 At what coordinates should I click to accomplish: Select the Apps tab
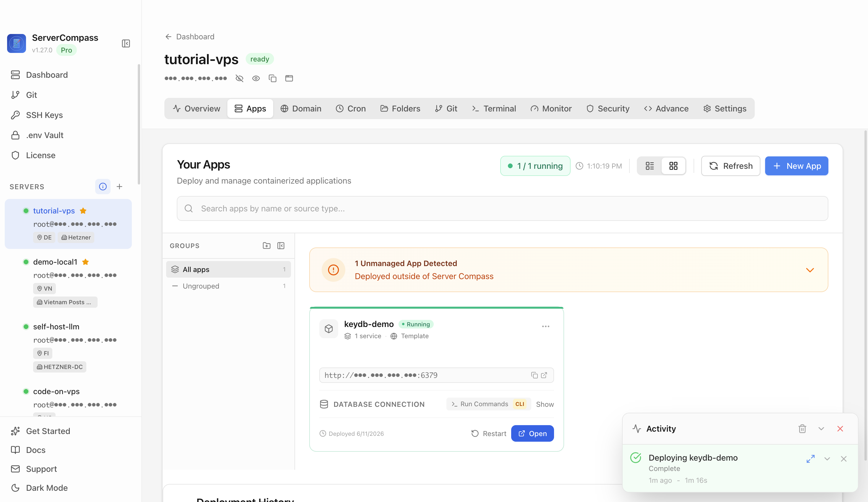pos(250,109)
